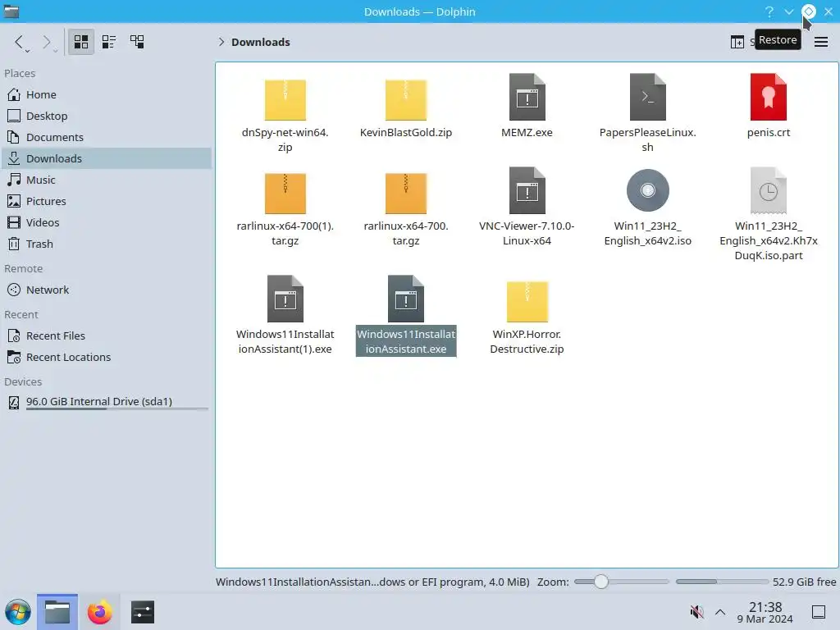
Task: Click the Downloads breadcrumb label
Action: [x=260, y=42]
